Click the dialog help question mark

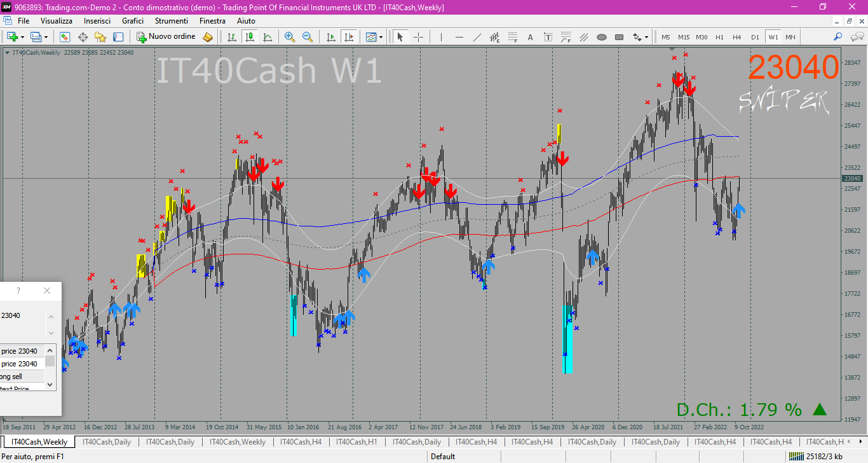click(18, 291)
